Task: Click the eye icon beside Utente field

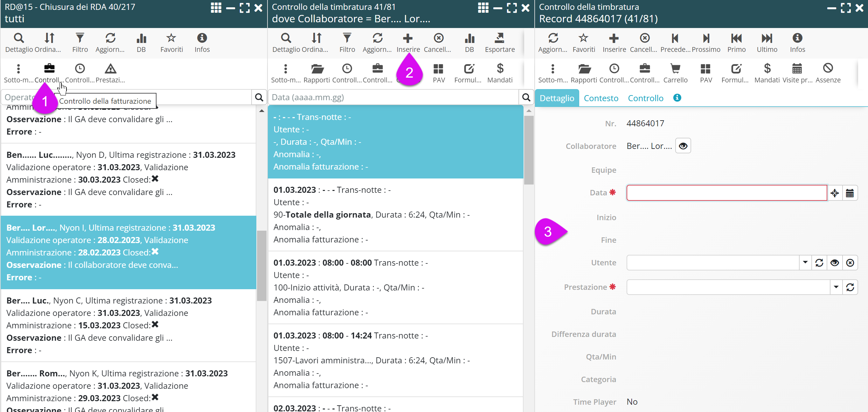Action: 834,263
